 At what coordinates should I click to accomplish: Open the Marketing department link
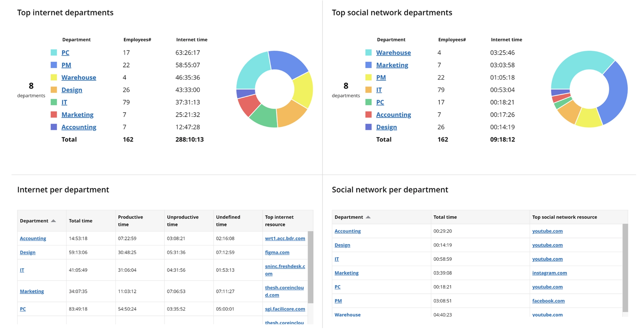[77, 114]
